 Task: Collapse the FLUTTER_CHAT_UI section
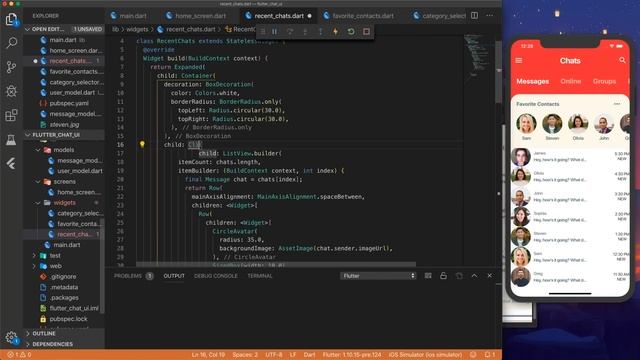coord(27,135)
